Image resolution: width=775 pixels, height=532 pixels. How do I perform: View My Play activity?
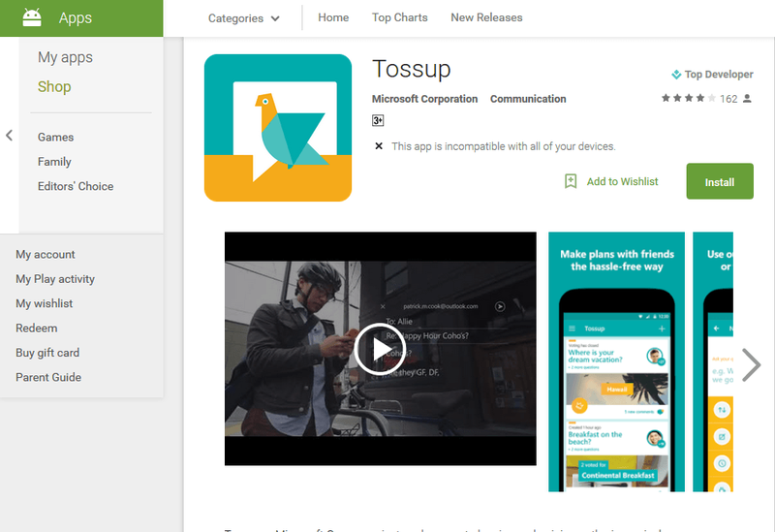(x=55, y=279)
